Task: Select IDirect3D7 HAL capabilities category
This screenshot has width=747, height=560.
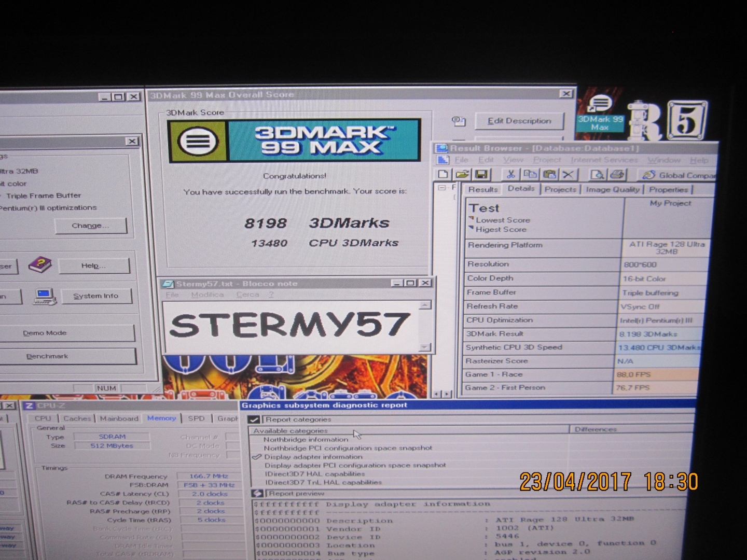Action: [315, 474]
